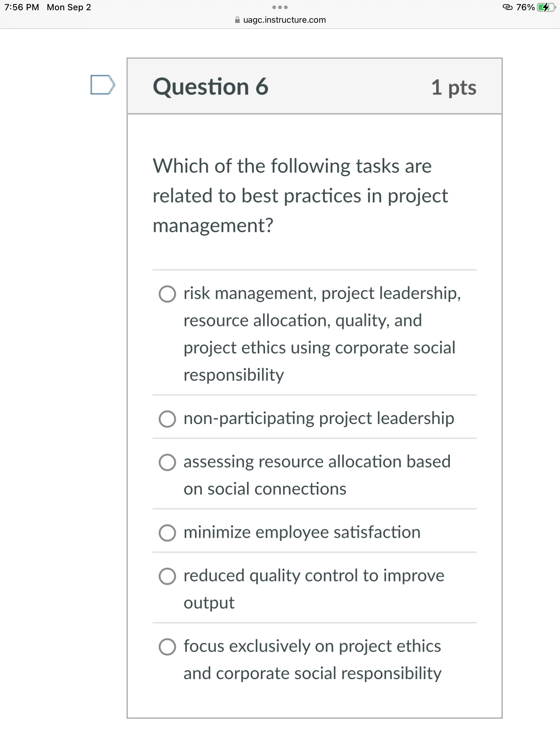Choose reduced quality control to improve output
Image resolution: width=560 pixels, height=747 pixels.
click(x=167, y=577)
